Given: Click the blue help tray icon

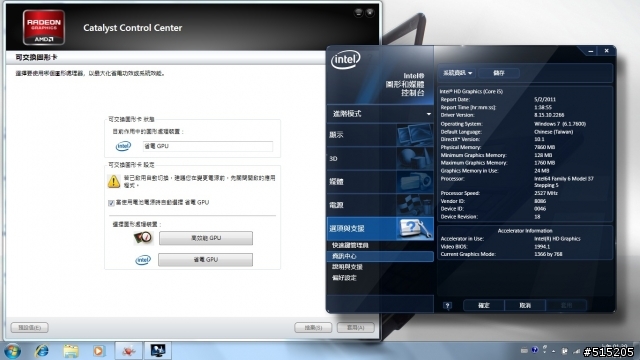Looking at the screenshot, I should click(x=535, y=350).
